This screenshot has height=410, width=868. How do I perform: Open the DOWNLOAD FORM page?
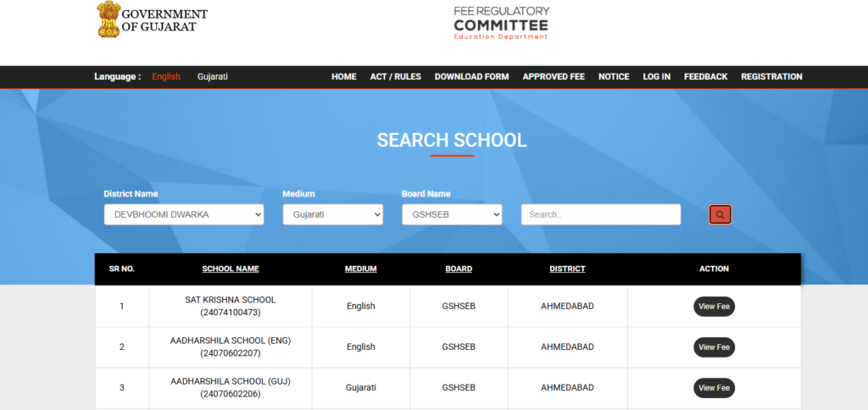point(471,77)
